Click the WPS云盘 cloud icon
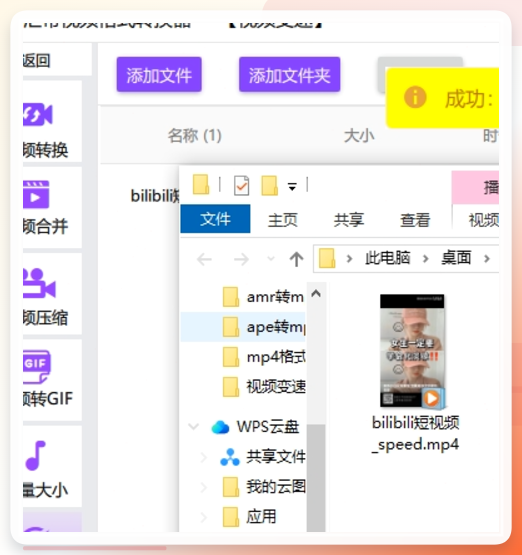Viewport: 522px width, 555px height. tap(220, 427)
